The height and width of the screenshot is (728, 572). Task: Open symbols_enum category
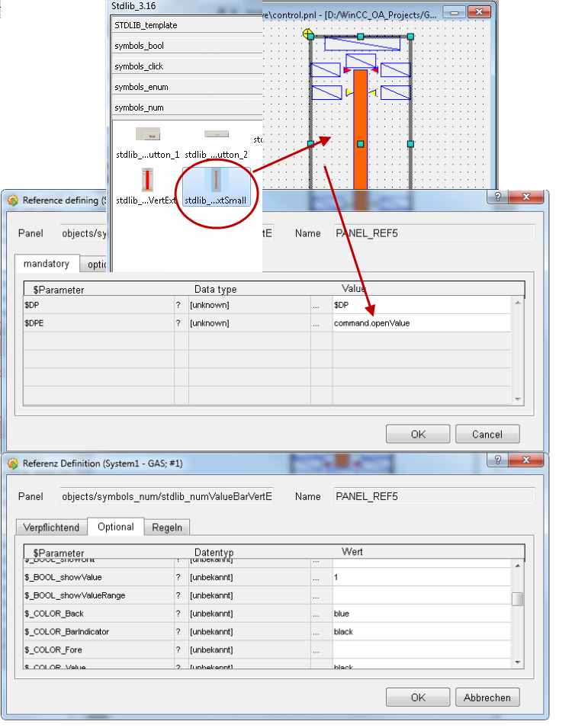(x=187, y=87)
